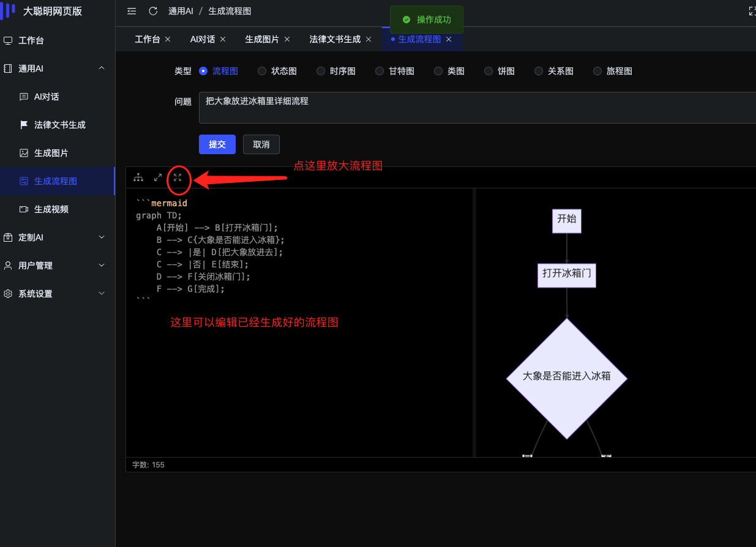Select the 关系图 radio option
The height and width of the screenshot is (547, 756).
tap(539, 71)
